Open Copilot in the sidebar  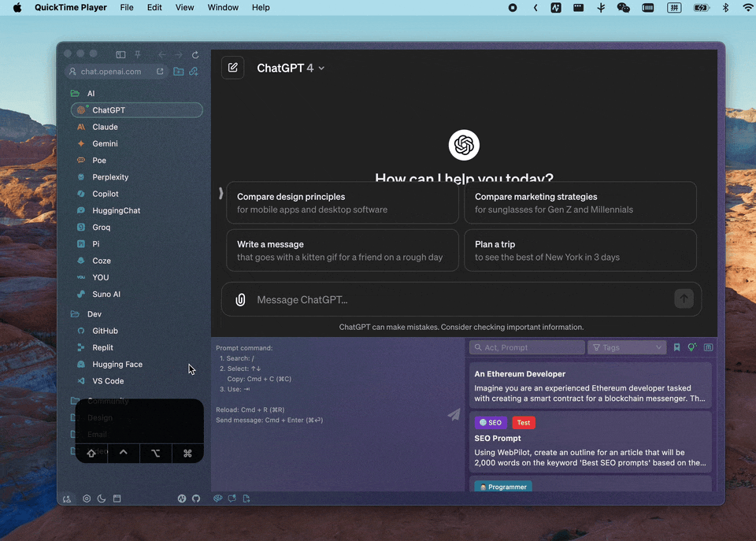point(137,194)
